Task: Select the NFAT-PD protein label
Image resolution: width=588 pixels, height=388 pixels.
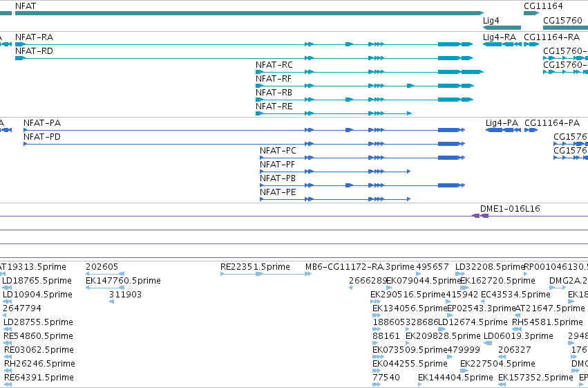Action: (x=42, y=137)
